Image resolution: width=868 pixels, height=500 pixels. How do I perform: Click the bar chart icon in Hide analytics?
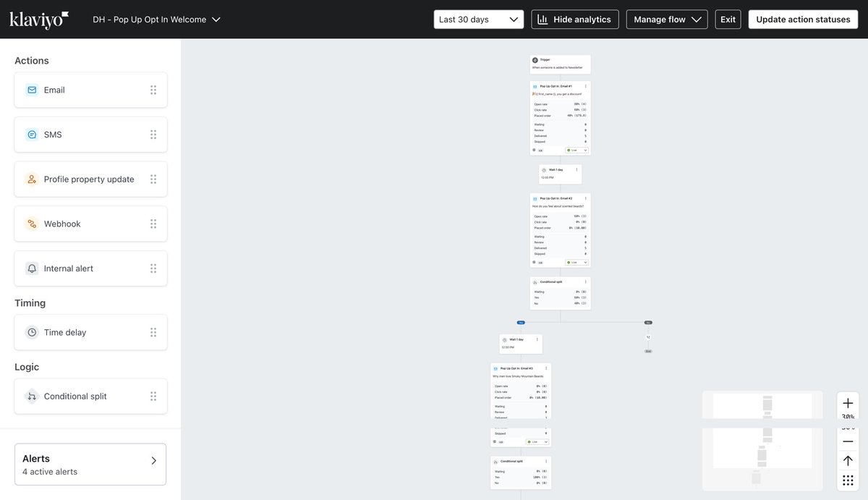(542, 20)
